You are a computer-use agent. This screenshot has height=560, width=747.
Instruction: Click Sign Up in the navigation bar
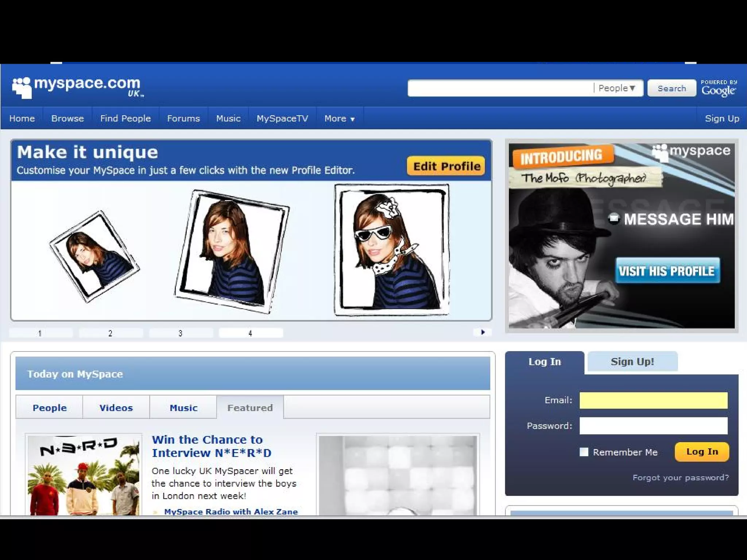722,118
